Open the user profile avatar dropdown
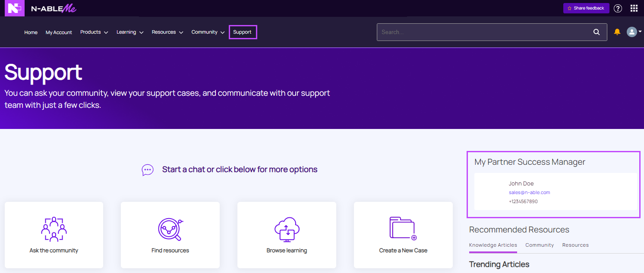This screenshot has width=644, height=273. [634, 32]
